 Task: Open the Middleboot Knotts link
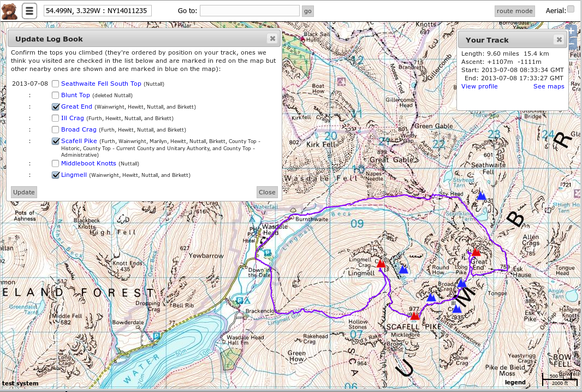tap(88, 163)
